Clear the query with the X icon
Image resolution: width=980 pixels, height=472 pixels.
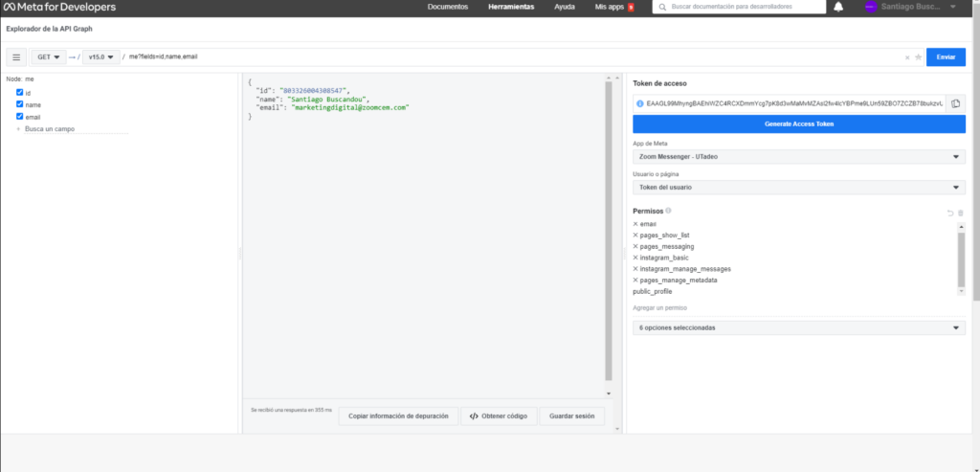(907, 57)
